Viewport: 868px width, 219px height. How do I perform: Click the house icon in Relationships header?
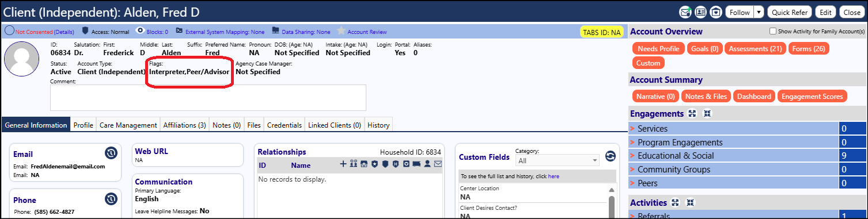click(x=364, y=164)
